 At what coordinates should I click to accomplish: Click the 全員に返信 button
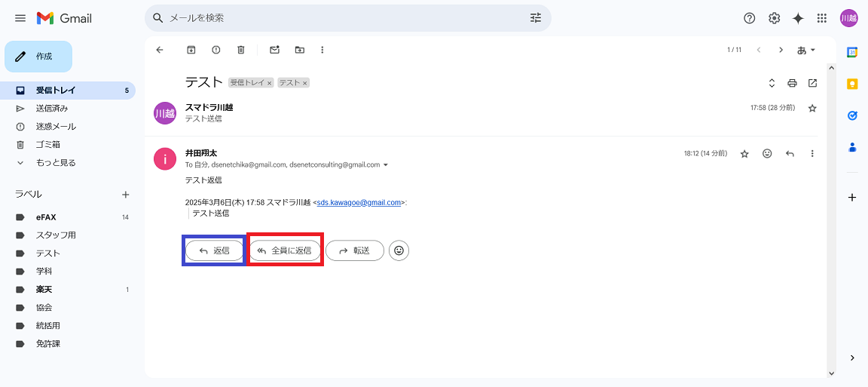coord(285,250)
